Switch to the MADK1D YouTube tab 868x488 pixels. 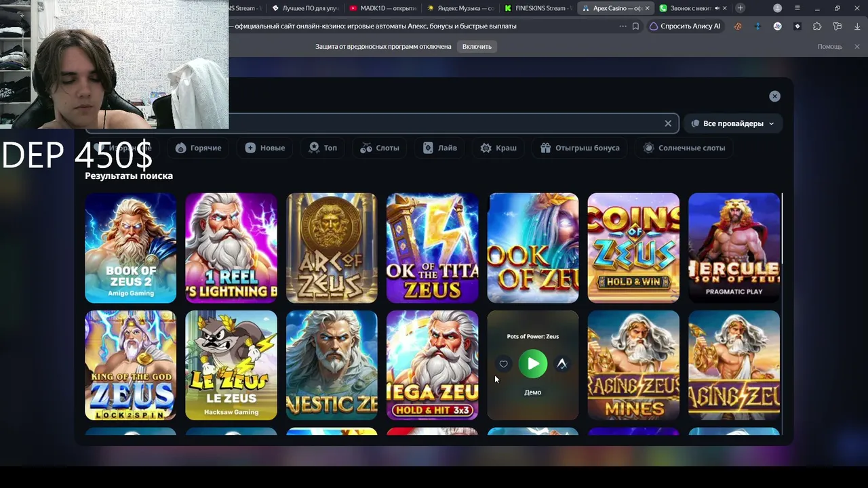pos(383,8)
